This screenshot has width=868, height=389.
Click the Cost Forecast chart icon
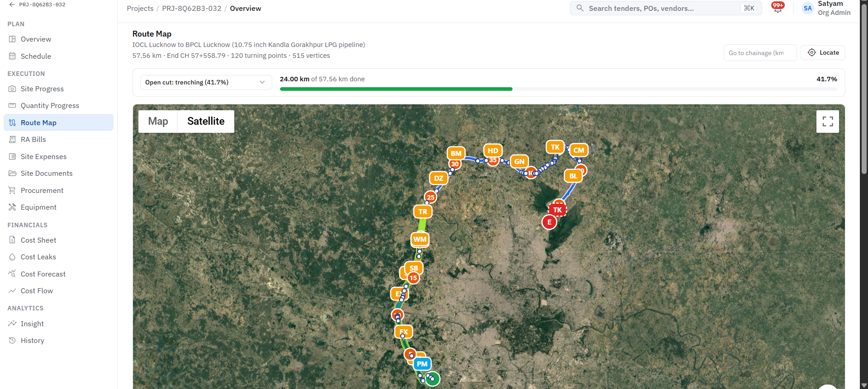pyautogui.click(x=12, y=274)
